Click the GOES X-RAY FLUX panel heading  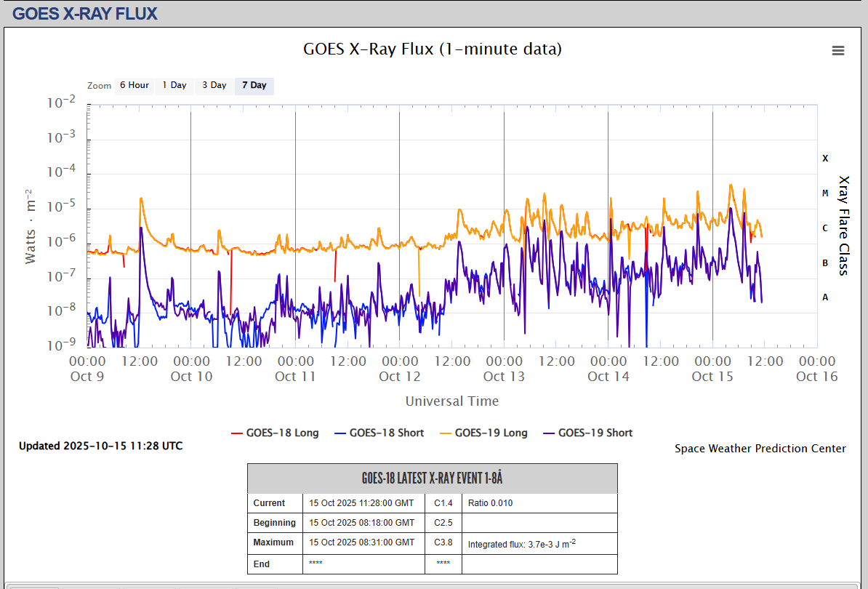click(85, 13)
